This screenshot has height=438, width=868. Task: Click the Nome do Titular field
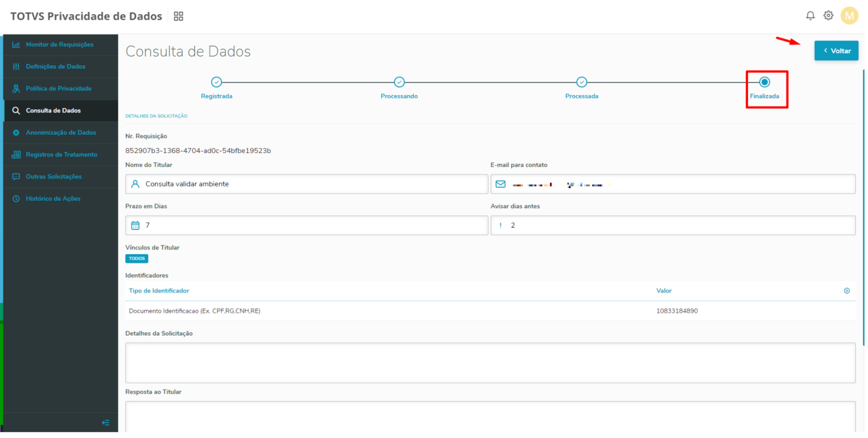click(x=307, y=184)
